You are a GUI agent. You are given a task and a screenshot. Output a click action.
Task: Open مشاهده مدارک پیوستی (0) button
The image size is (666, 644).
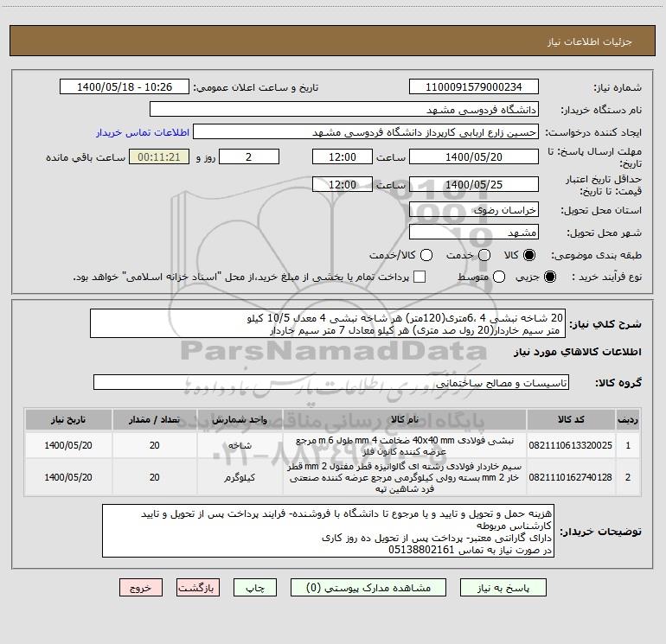[x=368, y=588]
